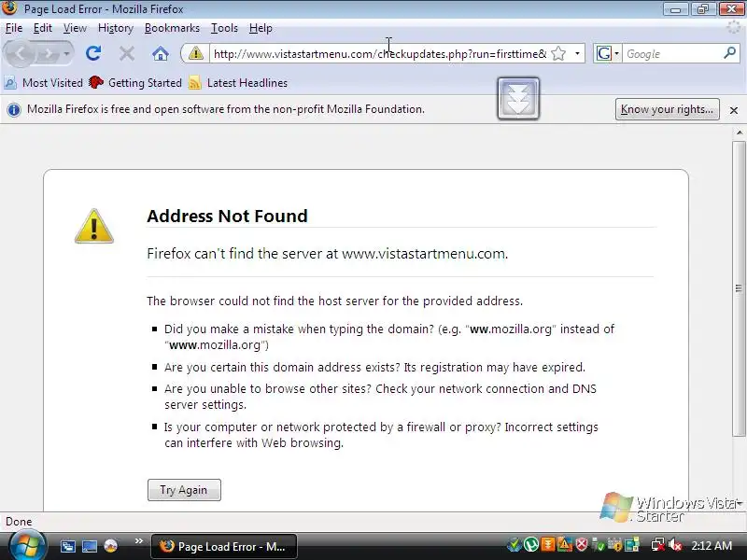Viewport: 747px width, 560px height.
Task: Click Switch between windows quick launch icon
Action: coord(67,546)
